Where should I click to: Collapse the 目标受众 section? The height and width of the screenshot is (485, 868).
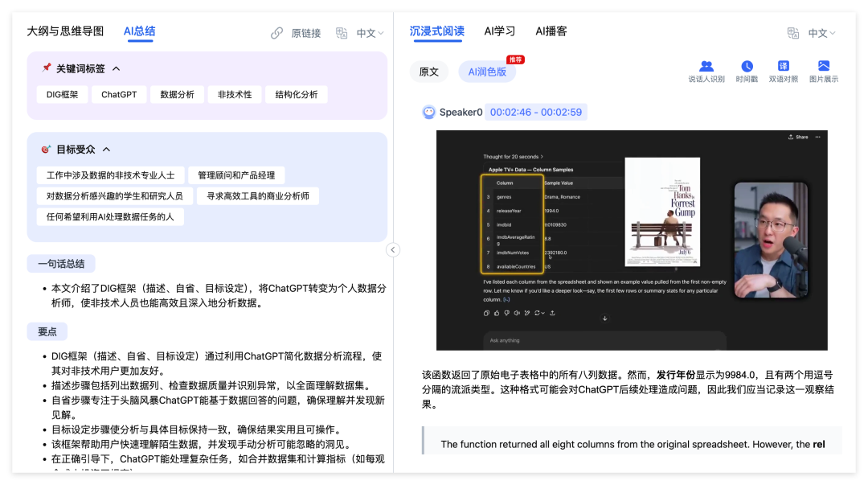pos(106,150)
